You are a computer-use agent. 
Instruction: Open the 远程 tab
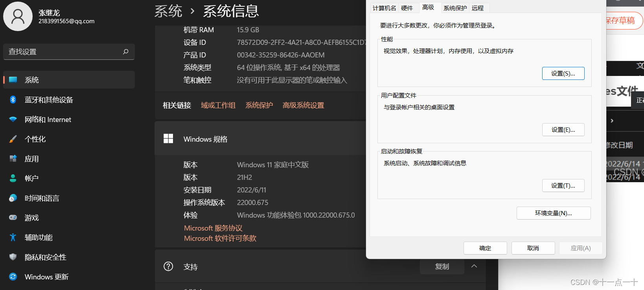pos(478,8)
